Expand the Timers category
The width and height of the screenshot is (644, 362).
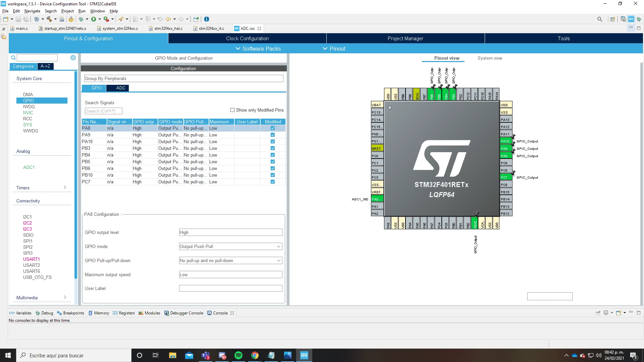pyautogui.click(x=41, y=188)
